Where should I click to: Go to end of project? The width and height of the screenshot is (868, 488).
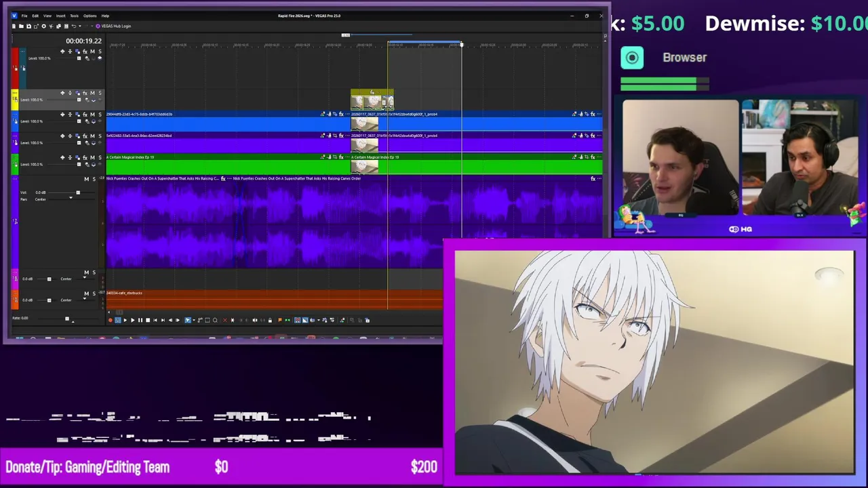click(163, 320)
